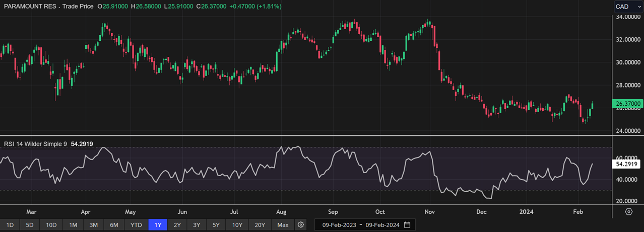
Task: Click the 2024 label on time axis
Action: (527, 212)
